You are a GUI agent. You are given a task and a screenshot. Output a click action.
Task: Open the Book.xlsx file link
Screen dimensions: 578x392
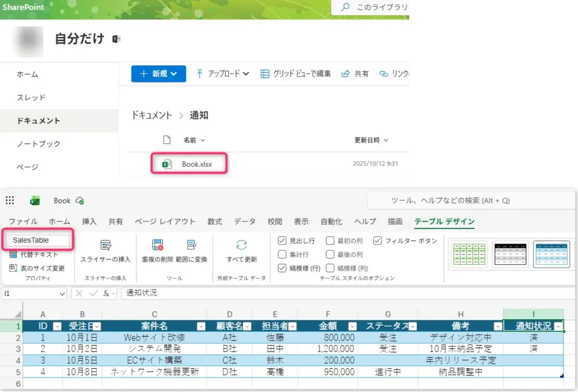(197, 164)
